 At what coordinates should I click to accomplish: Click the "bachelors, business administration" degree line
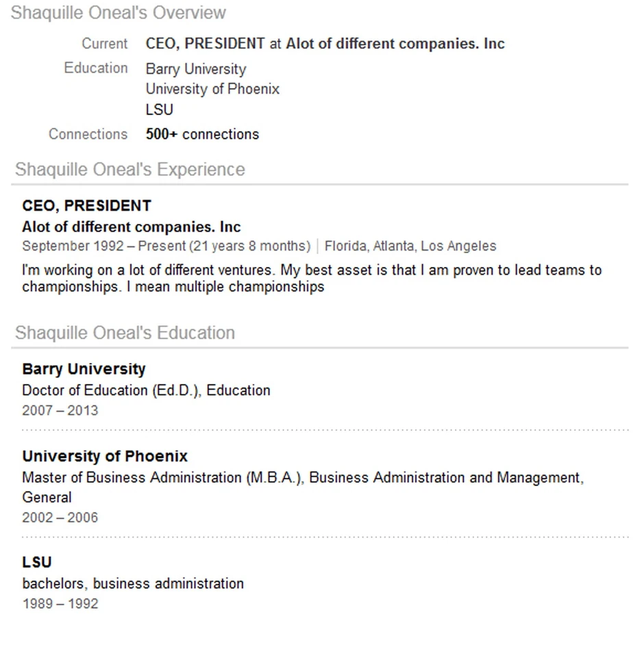[x=133, y=584]
